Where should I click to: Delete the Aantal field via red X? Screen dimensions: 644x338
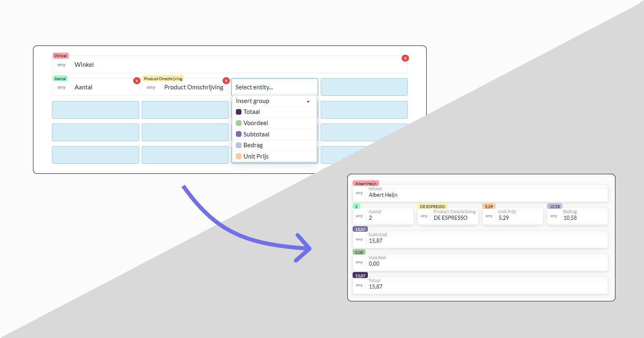(137, 81)
